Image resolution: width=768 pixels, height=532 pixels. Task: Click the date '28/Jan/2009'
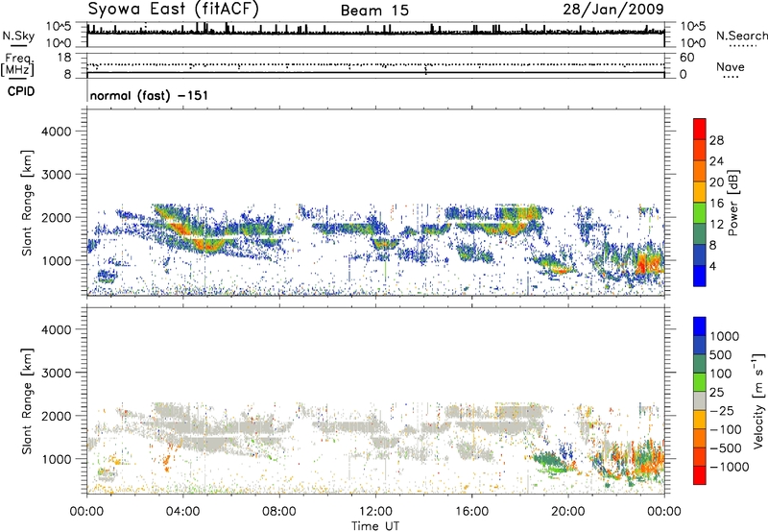click(x=613, y=10)
